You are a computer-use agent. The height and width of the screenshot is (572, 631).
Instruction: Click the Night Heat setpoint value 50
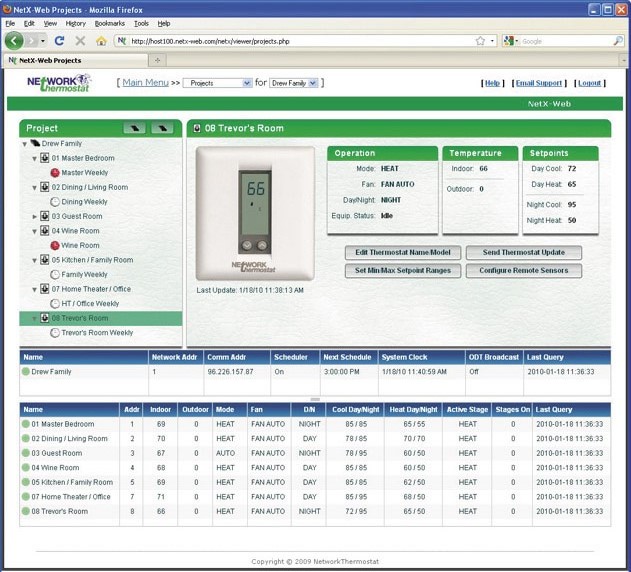point(572,220)
